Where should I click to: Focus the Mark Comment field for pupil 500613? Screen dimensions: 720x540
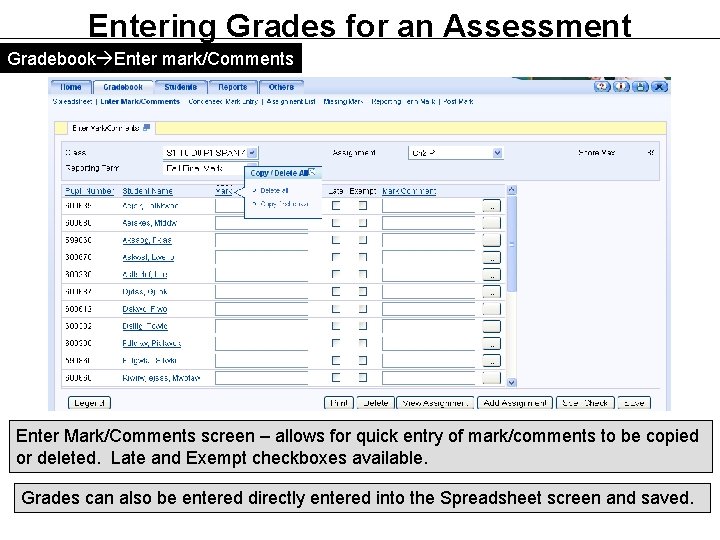tap(429, 309)
